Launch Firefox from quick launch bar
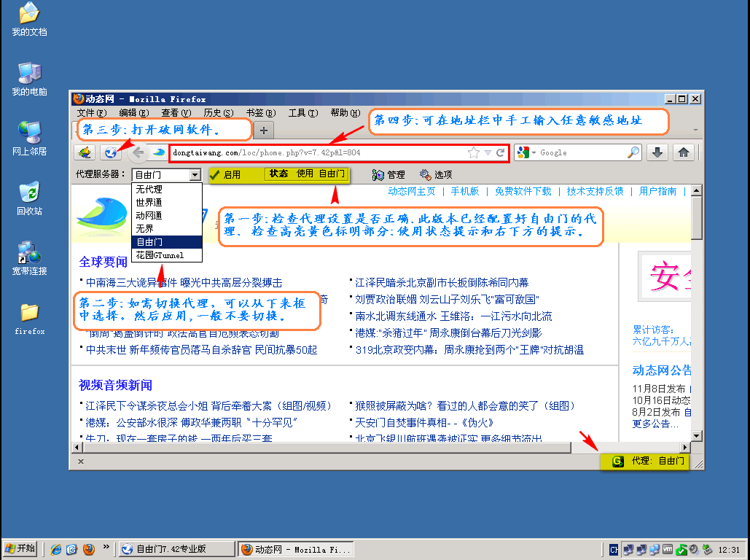Image resolution: width=750 pixels, height=560 pixels. [x=88, y=549]
